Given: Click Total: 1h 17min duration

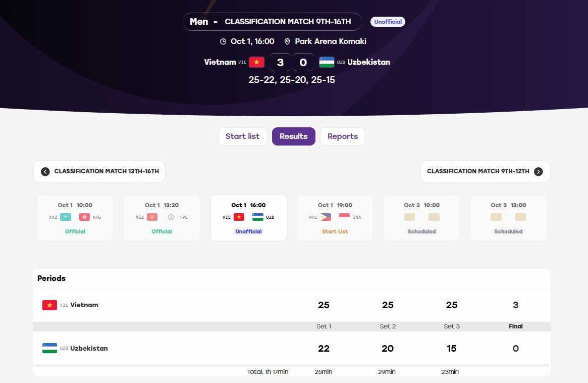Looking at the screenshot, I should point(268,372).
